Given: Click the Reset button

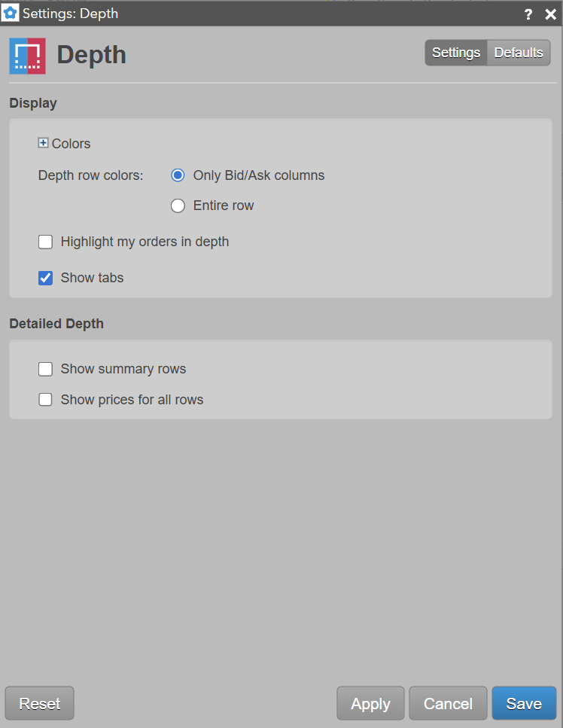Looking at the screenshot, I should pos(39,703).
